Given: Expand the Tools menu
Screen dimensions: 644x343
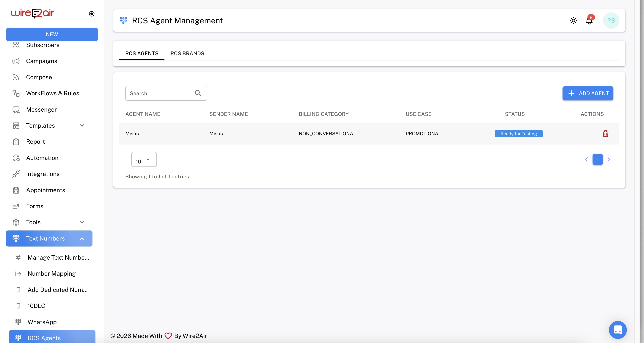Looking at the screenshot, I should [x=82, y=222].
